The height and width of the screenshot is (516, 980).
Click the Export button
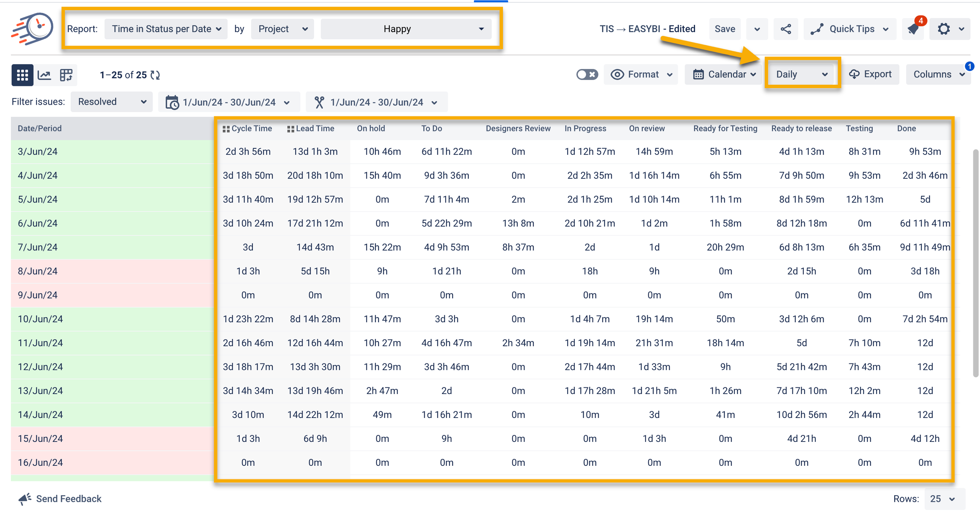coord(870,74)
